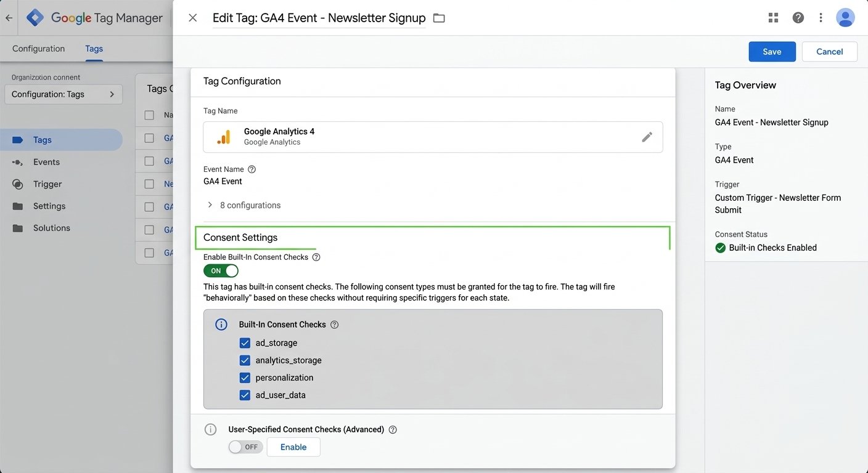Open the help question mark icon in header
The height and width of the screenshot is (473, 868).
[798, 18]
